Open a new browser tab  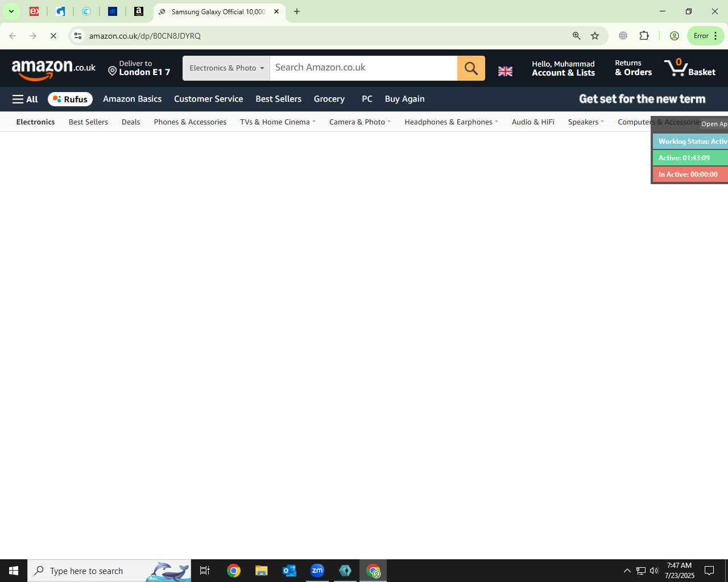coord(297,11)
